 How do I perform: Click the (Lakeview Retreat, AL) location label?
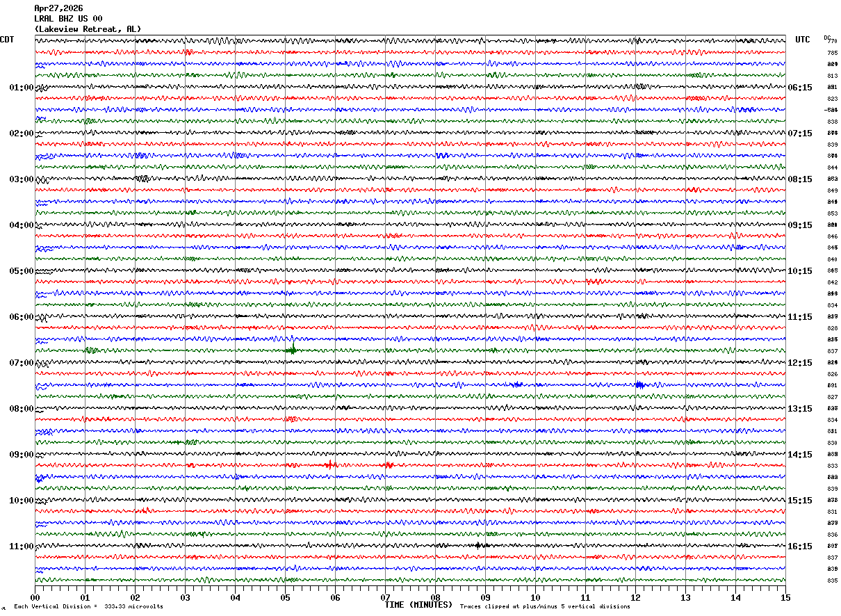[x=88, y=29]
